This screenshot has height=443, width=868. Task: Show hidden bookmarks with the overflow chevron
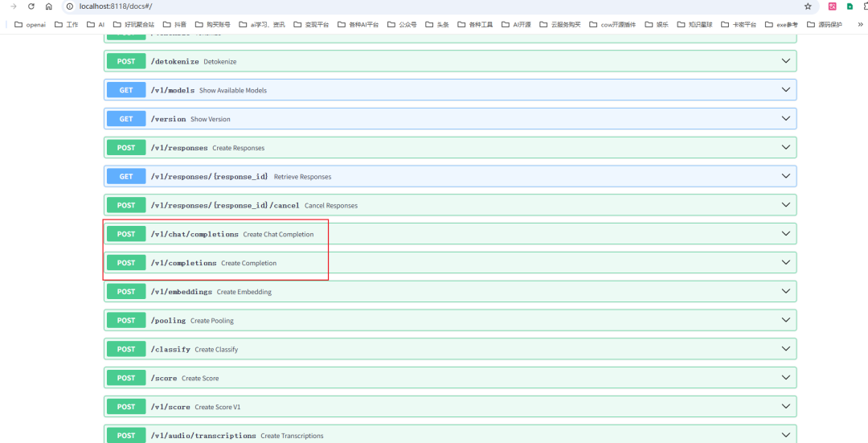point(860,24)
